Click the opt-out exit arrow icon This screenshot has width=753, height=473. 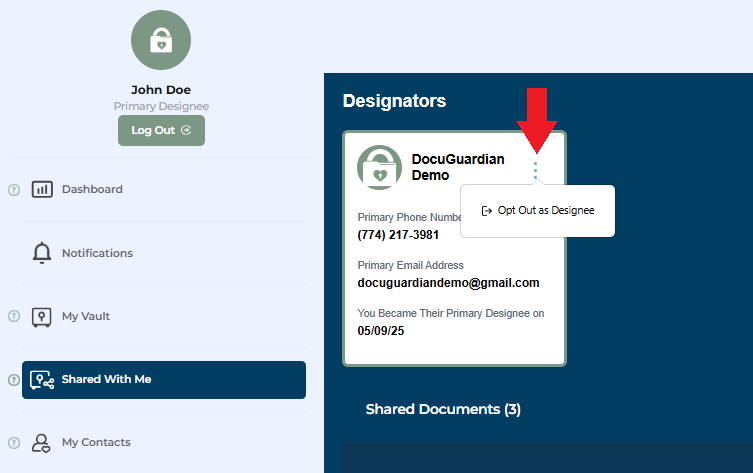pyautogui.click(x=486, y=211)
